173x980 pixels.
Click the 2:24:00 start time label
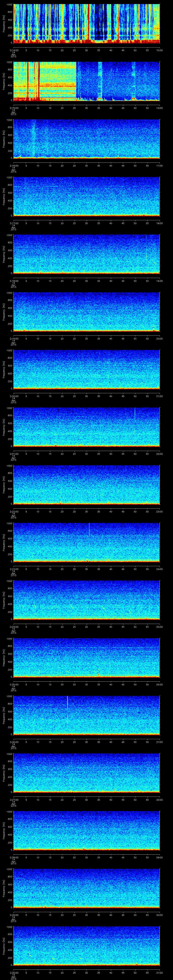pos(14,627)
